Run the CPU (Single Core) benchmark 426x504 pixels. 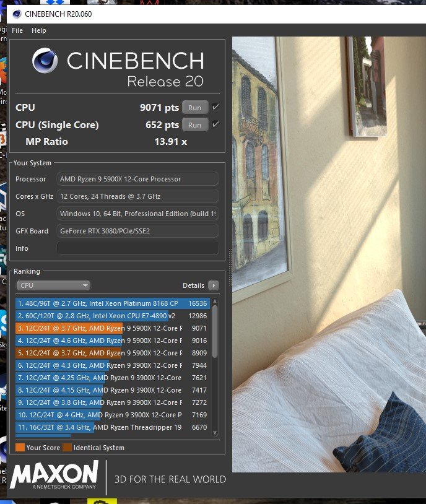click(195, 124)
